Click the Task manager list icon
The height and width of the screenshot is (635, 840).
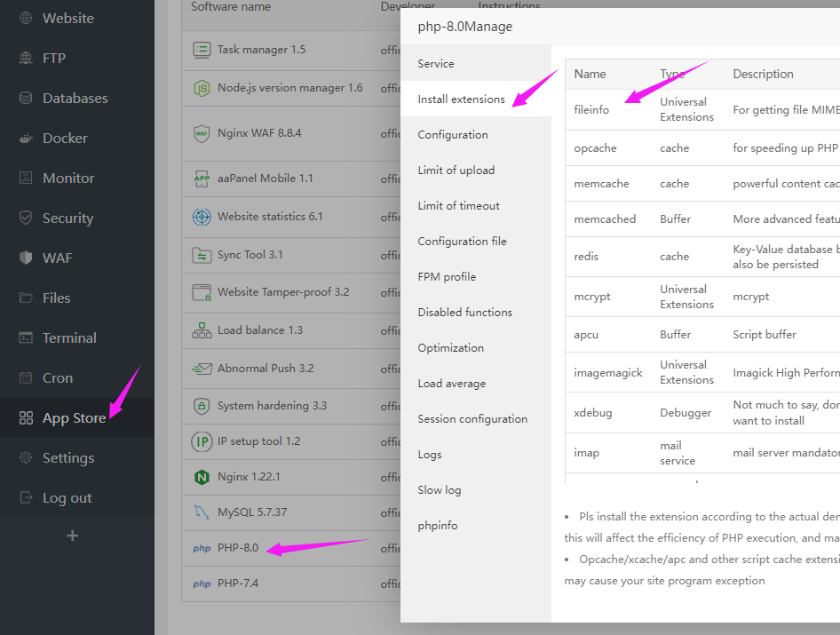point(202,50)
